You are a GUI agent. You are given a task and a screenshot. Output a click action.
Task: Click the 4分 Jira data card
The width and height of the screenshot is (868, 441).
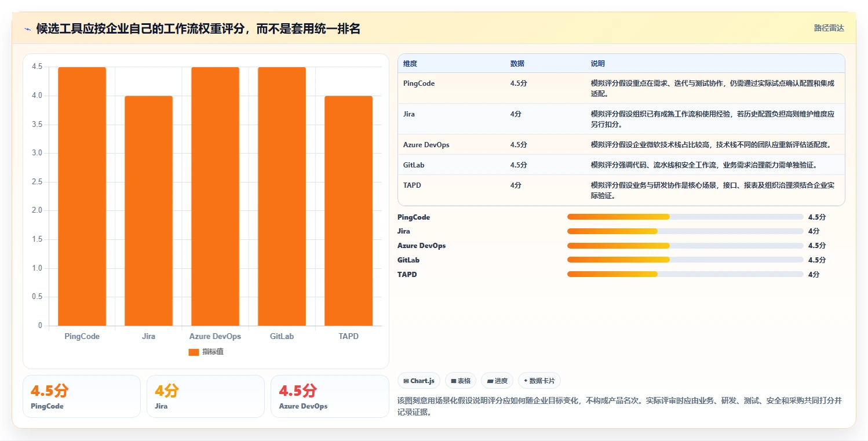tap(206, 396)
